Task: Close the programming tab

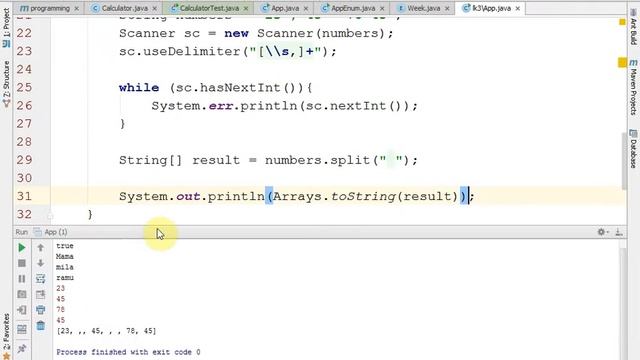Action: point(76,9)
